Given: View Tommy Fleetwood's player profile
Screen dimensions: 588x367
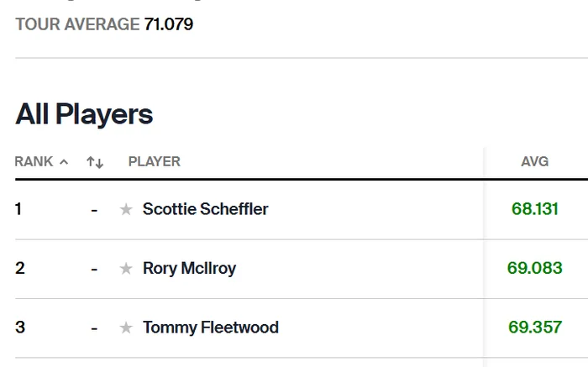Looking at the screenshot, I should coord(210,328).
